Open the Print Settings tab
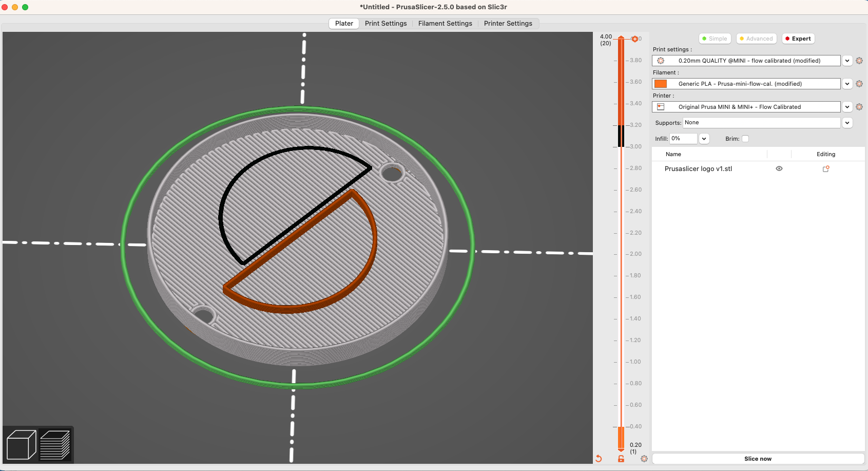 point(386,24)
